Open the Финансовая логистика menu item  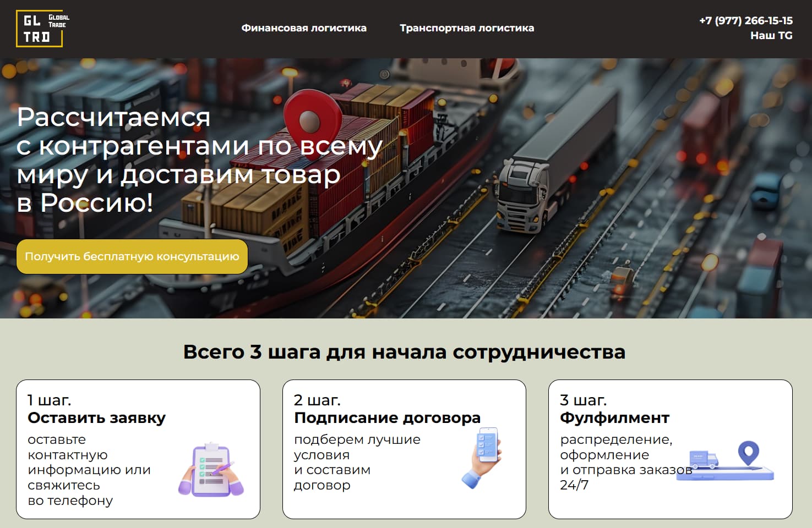305,28
